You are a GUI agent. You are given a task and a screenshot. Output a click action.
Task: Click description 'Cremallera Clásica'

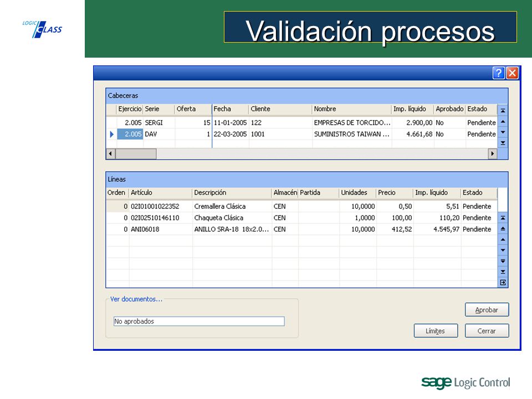pyautogui.click(x=232, y=206)
